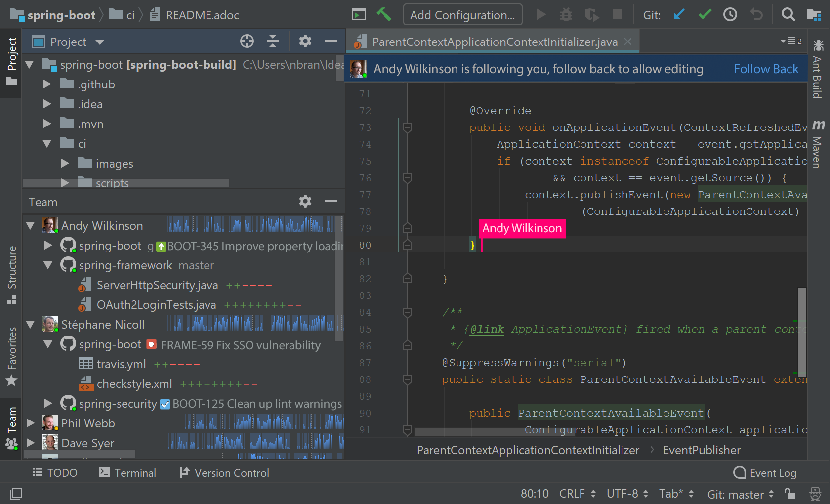Click Add Configuration button
The image size is (830, 504).
pos(462,15)
